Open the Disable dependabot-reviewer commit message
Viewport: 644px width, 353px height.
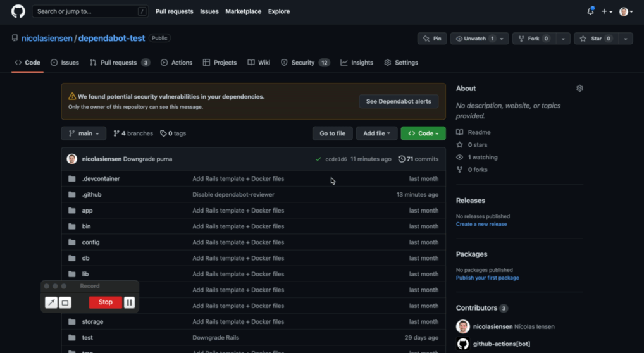[233, 195]
